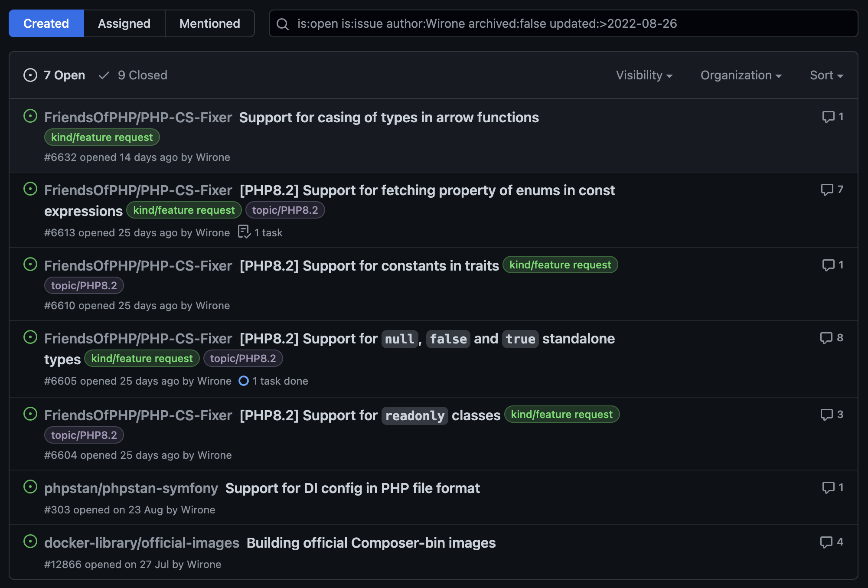
Task: Click open-issue icon beside '7 Open'
Action: 30,75
